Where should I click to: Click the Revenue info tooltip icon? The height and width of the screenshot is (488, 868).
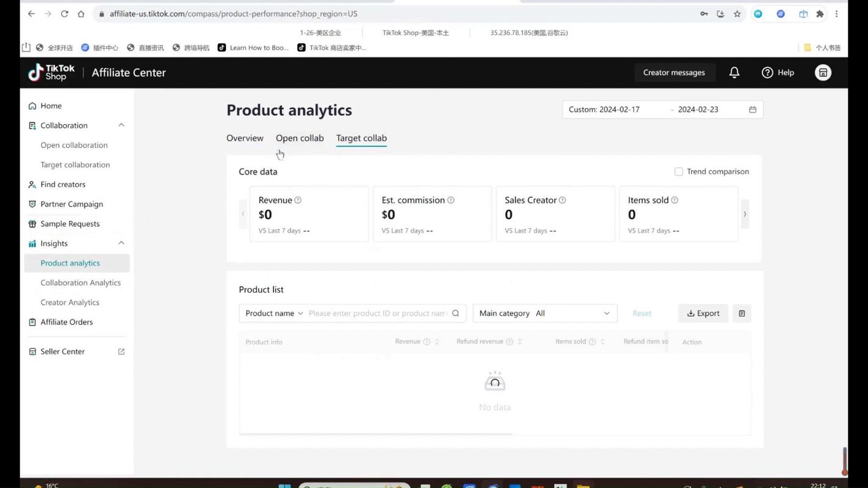tap(298, 200)
